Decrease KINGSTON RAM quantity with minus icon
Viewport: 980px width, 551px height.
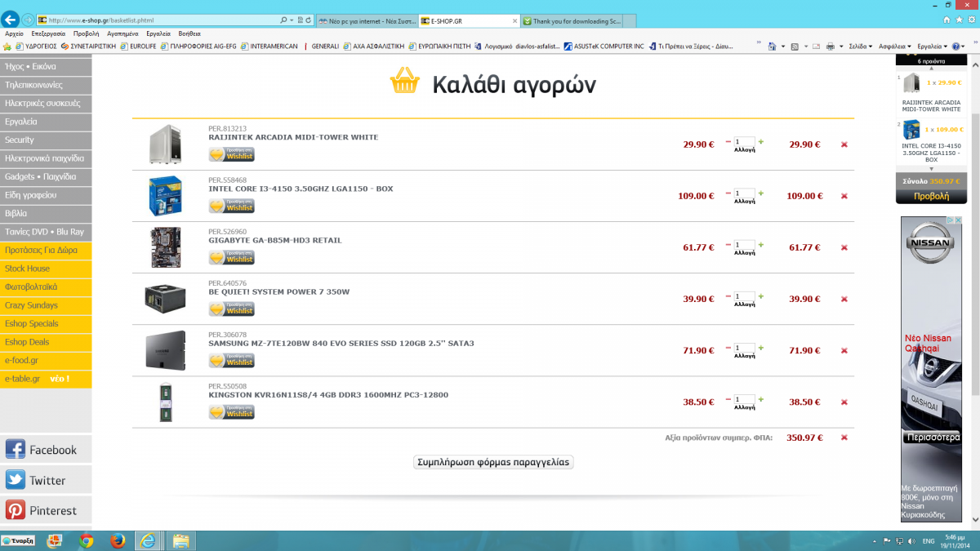pos(728,399)
